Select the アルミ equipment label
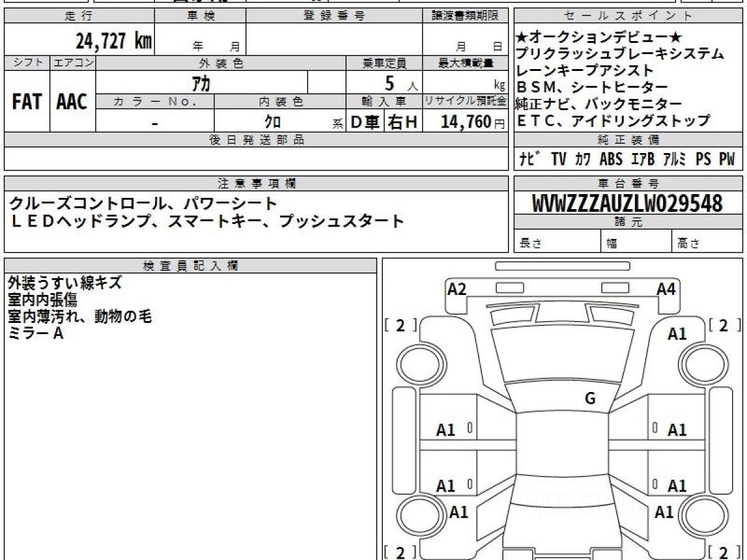Screen dimensions: 747x560 674,159
